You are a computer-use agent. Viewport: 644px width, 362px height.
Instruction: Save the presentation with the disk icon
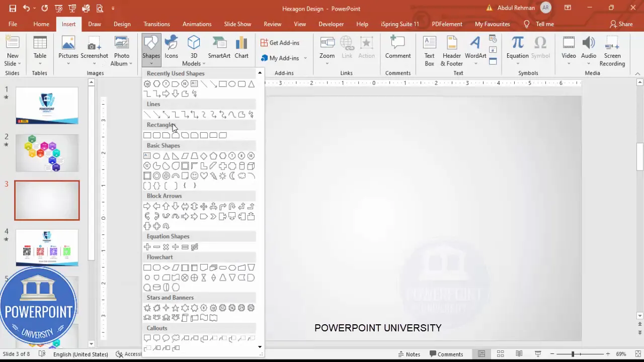[x=13, y=8]
